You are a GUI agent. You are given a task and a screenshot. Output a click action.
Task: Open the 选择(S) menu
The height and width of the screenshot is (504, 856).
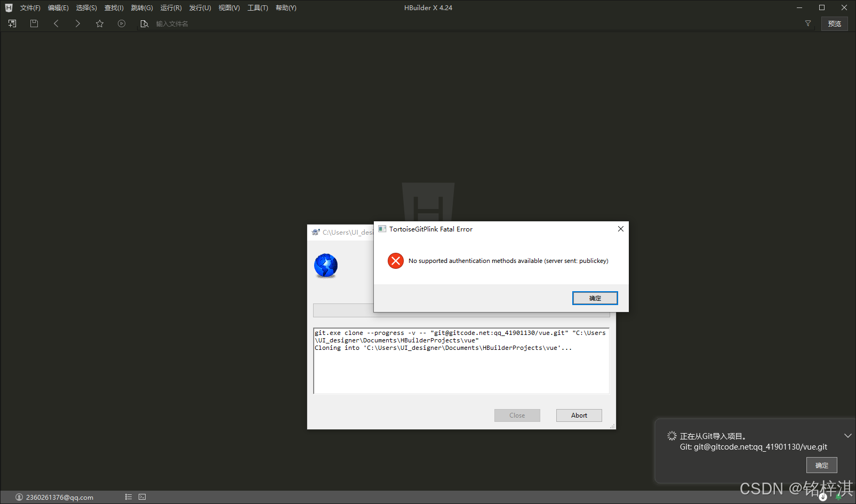click(86, 8)
